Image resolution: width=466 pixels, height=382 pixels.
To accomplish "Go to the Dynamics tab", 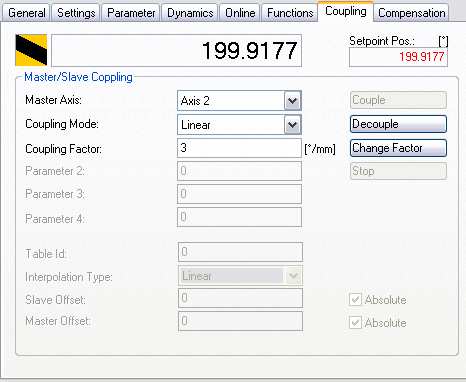I will pyautogui.click(x=190, y=13).
